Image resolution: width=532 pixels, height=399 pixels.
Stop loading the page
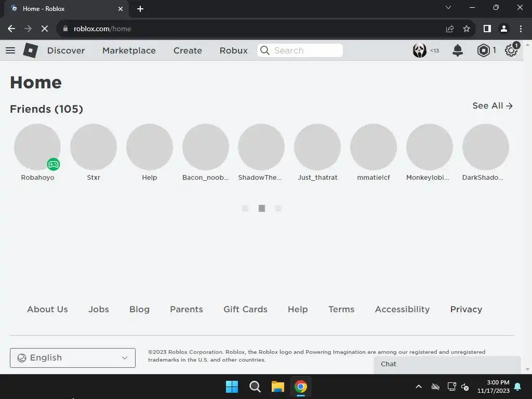click(x=45, y=29)
